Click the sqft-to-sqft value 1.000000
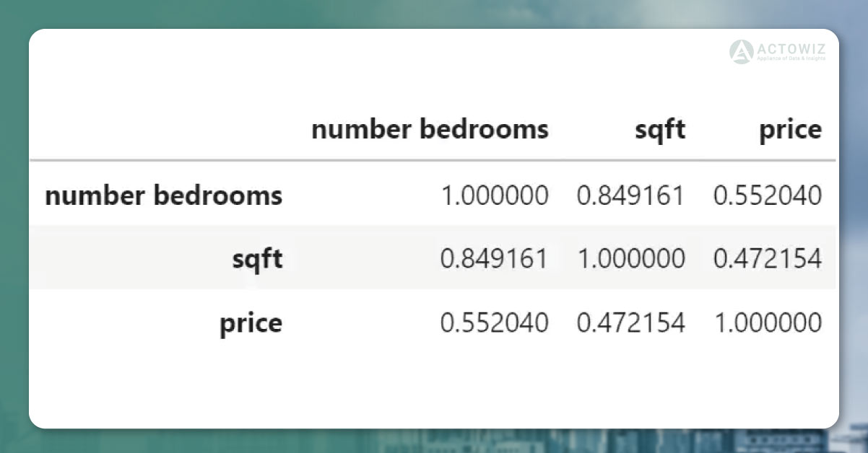Image resolution: width=868 pixels, height=453 pixels. [631, 259]
